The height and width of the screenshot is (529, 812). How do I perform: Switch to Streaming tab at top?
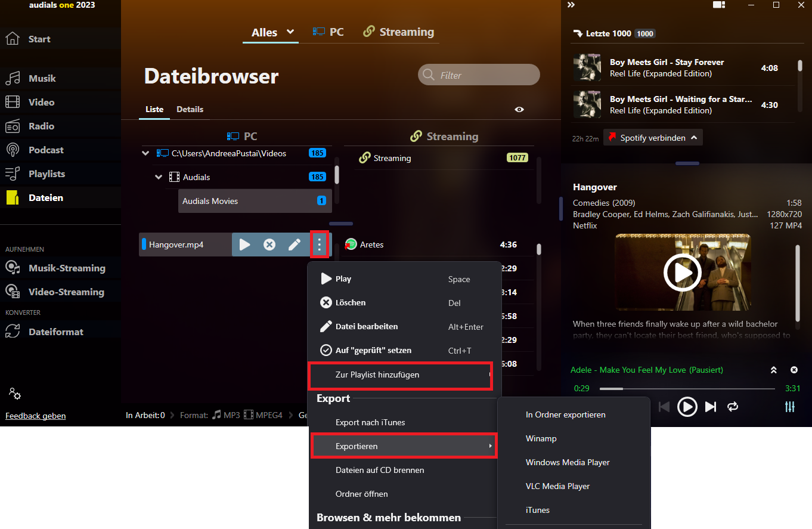tap(398, 32)
